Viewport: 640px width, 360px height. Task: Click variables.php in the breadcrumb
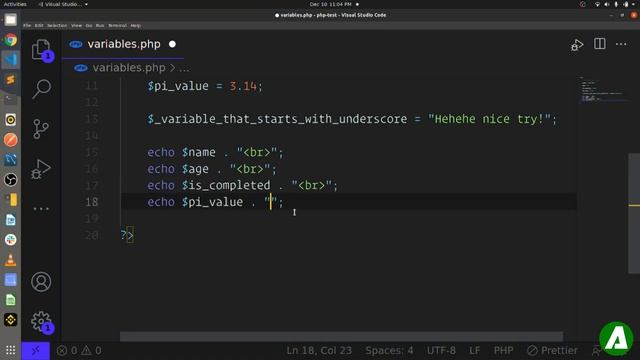click(x=129, y=68)
